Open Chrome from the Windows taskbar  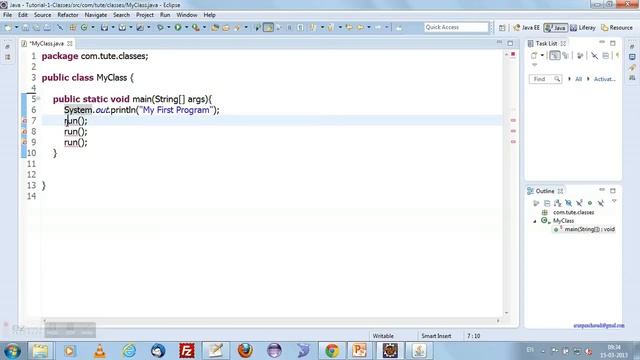pos(332,351)
